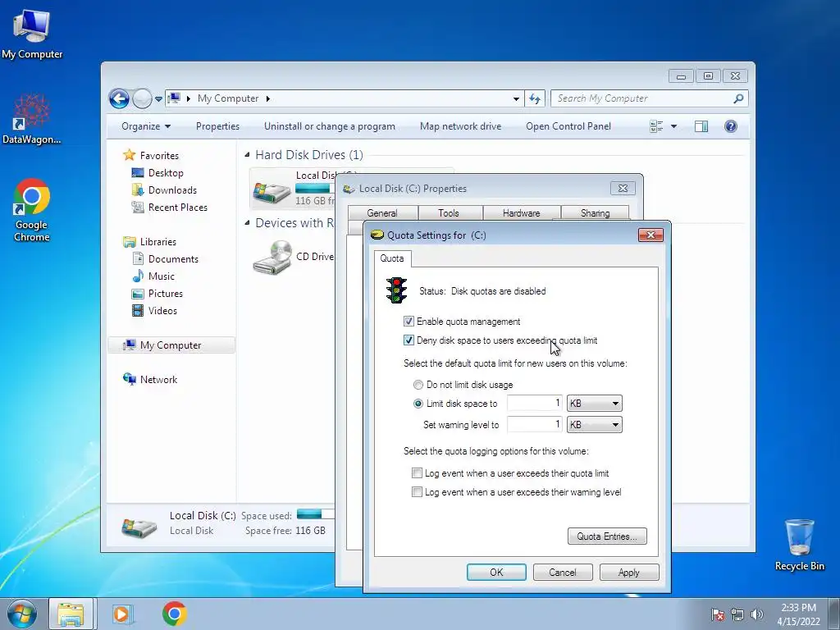Image resolution: width=840 pixels, height=630 pixels.
Task: Open Windows Explorer taskbar icon
Action: pyautogui.click(x=71, y=614)
